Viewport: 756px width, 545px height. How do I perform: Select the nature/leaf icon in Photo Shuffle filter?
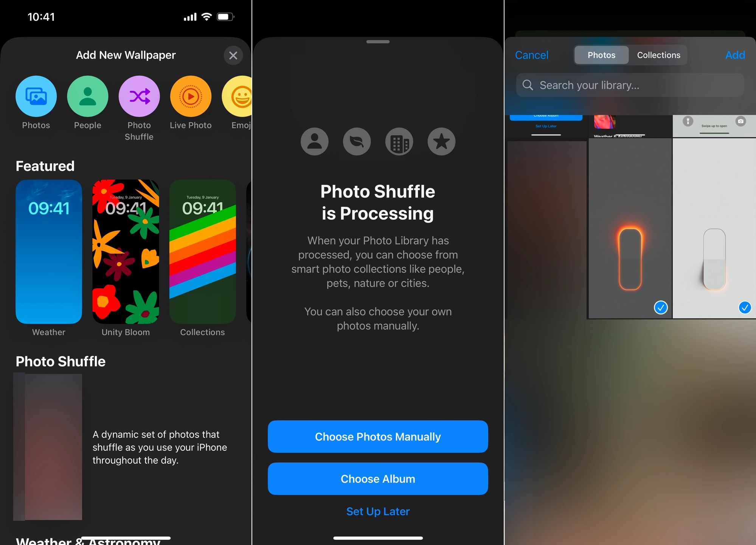357,141
